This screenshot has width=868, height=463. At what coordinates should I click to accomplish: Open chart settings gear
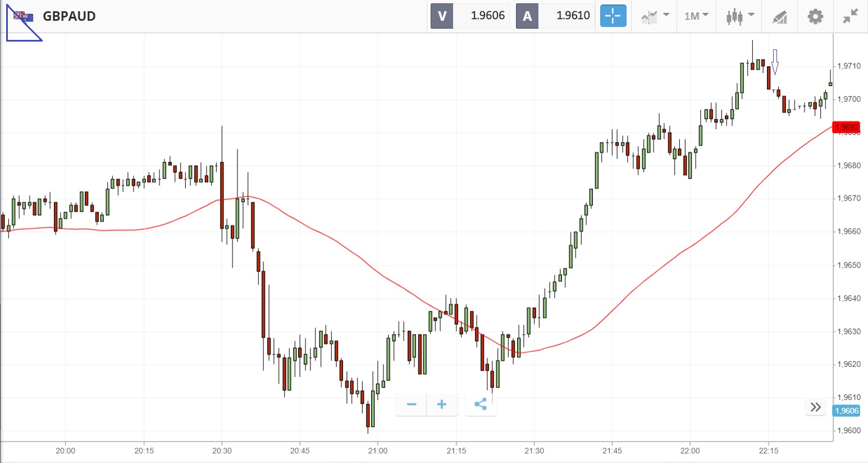coord(815,16)
